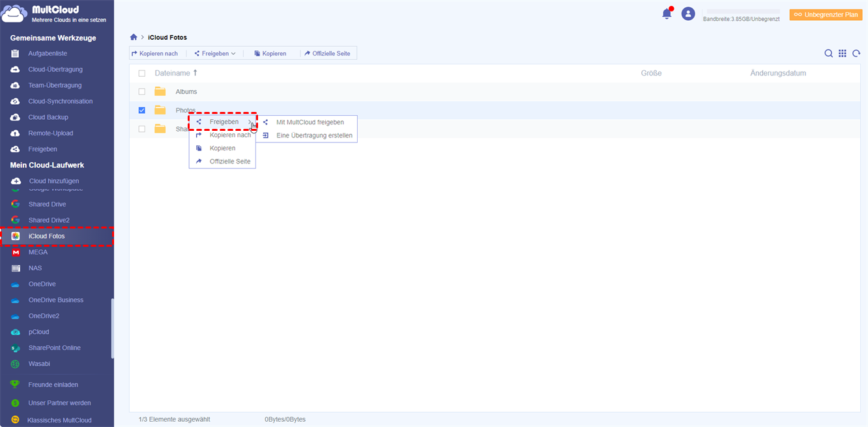Check the third folder's checkbox
The height and width of the screenshot is (427, 868).
pyautogui.click(x=142, y=129)
